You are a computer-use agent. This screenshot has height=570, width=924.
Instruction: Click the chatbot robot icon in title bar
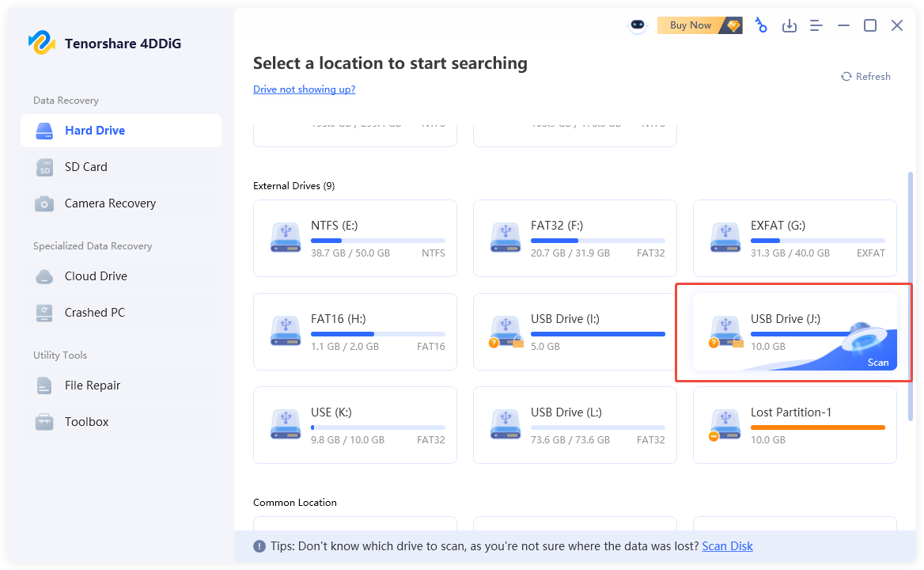(x=638, y=26)
